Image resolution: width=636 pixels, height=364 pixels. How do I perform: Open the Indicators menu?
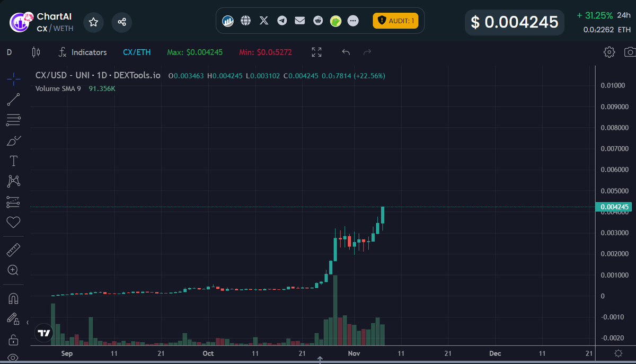coord(83,52)
